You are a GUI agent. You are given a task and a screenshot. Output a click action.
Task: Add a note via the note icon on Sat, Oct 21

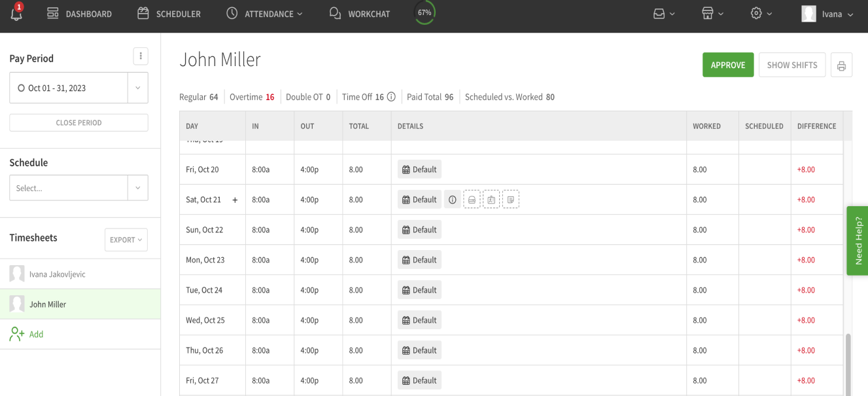point(511,200)
